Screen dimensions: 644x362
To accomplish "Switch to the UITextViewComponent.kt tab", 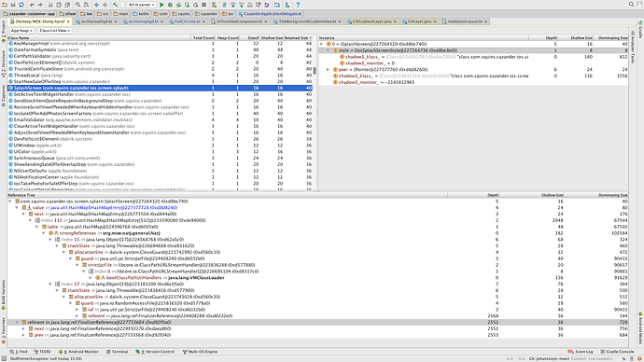I will click(240, 21).
